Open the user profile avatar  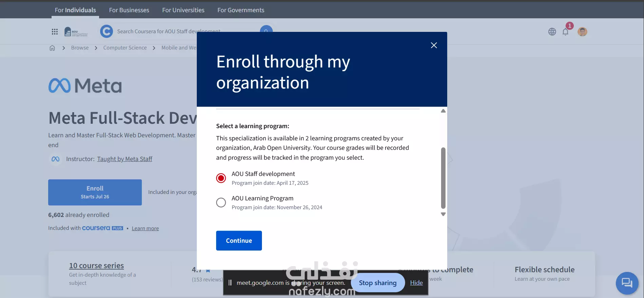click(583, 32)
